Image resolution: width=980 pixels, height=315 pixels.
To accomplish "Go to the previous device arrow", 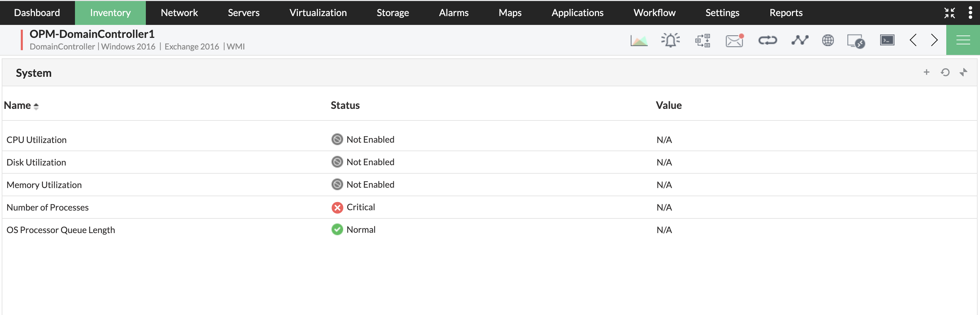I will tap(913, 40).
